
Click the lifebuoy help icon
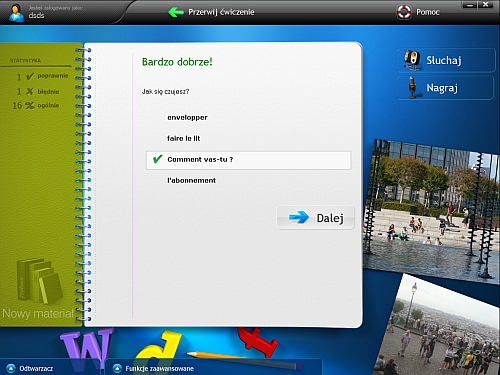(x=404, y=12)
